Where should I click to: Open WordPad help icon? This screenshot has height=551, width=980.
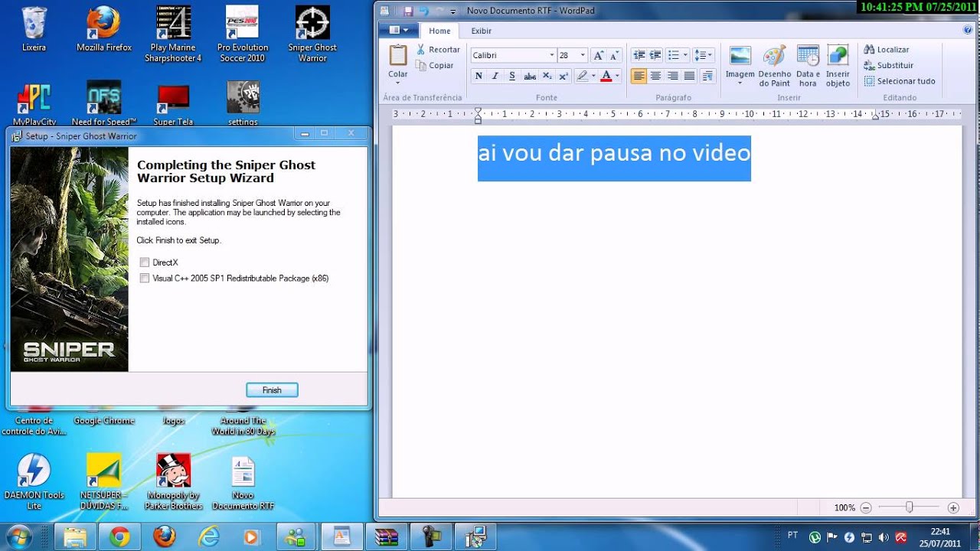click(x=968, y=31)
